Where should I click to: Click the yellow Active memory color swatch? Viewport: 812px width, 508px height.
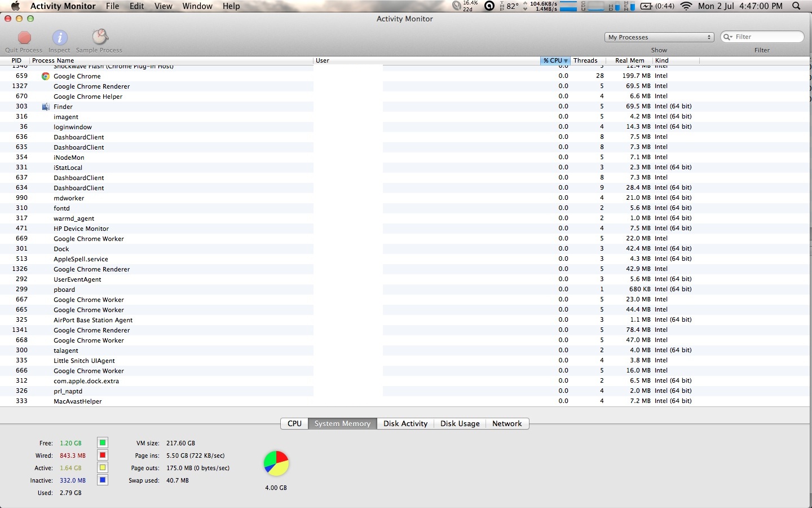tap(103, 467)
